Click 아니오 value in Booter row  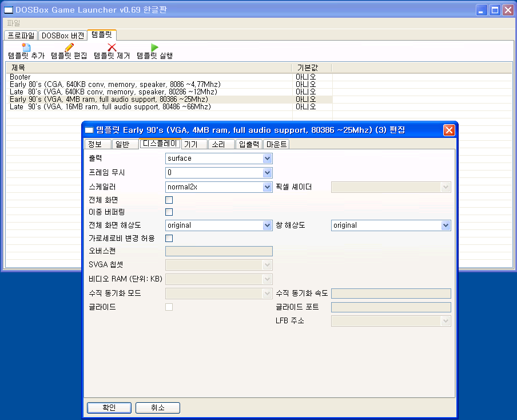tap(305, 77)
